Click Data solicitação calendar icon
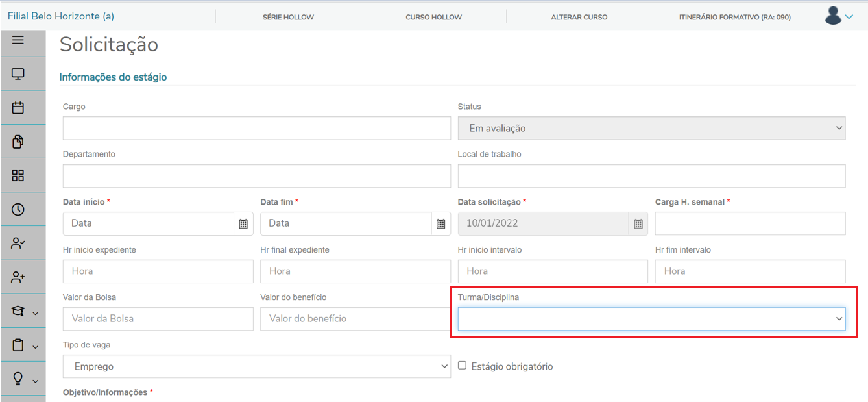The width and height of the screenshot is (868, 402). pos(638,223)
